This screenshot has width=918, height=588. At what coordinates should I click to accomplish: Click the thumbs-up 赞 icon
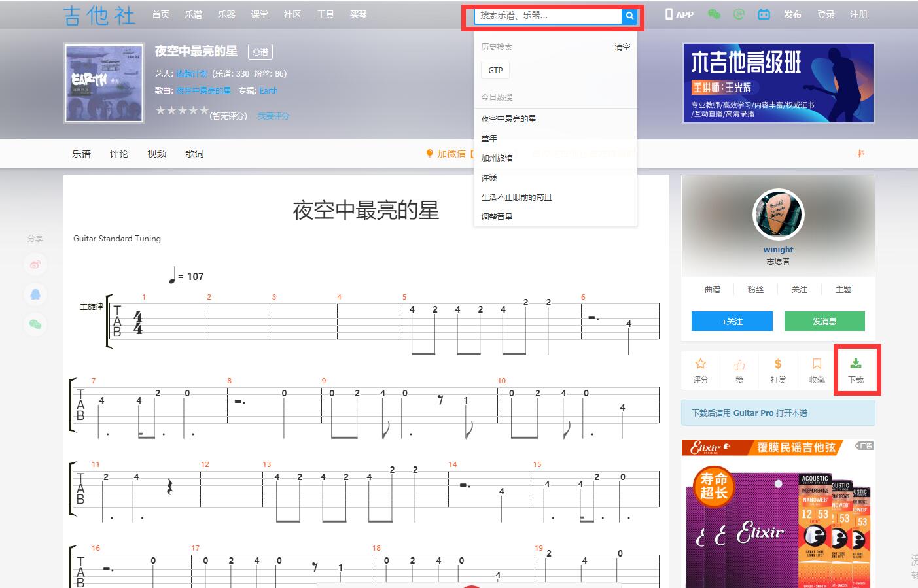(x=739, y=370)
